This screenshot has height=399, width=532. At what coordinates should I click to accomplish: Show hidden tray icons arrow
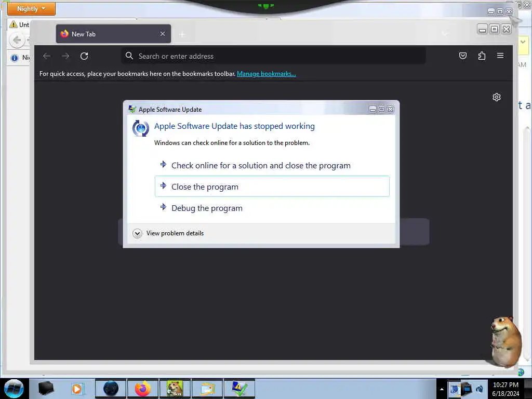(442, 389)
